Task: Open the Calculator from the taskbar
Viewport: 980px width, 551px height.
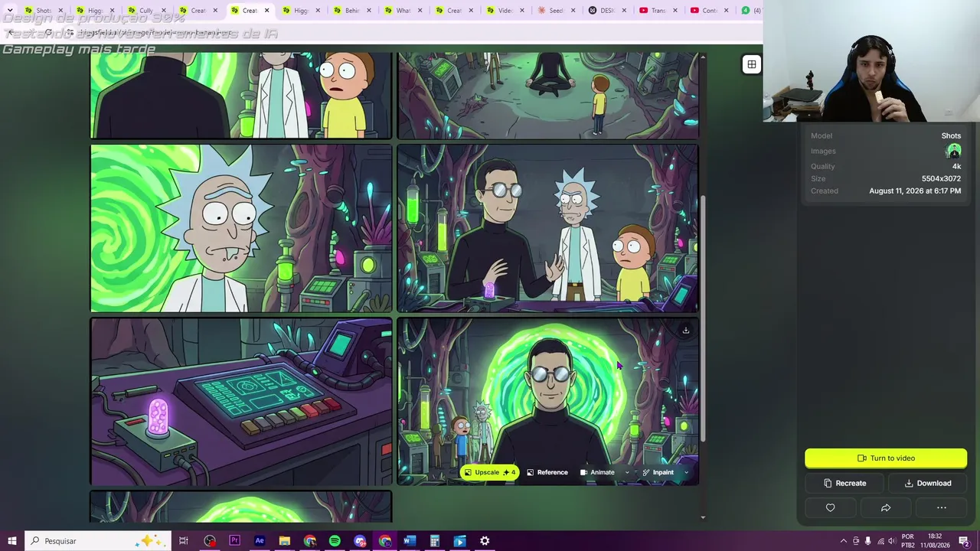Action: click(x=435, y=541)
